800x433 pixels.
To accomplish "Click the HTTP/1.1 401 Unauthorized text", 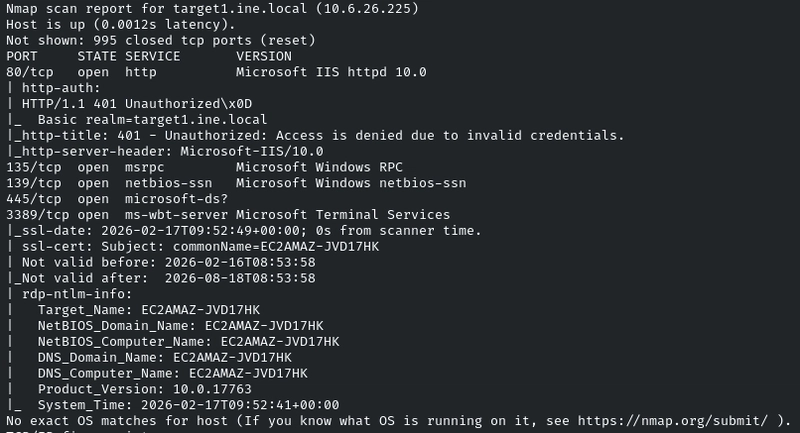I will tap(128, 104).
